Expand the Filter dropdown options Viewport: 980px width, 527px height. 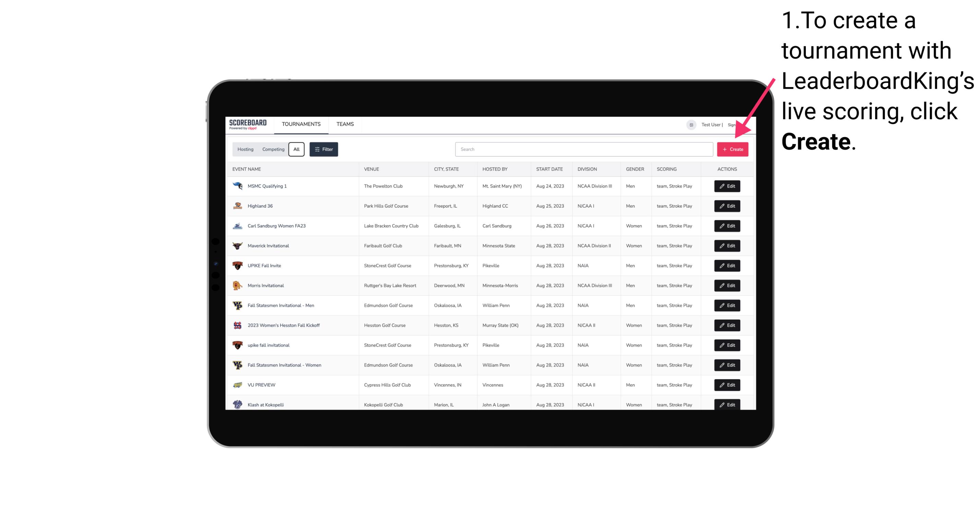[323, 149]
